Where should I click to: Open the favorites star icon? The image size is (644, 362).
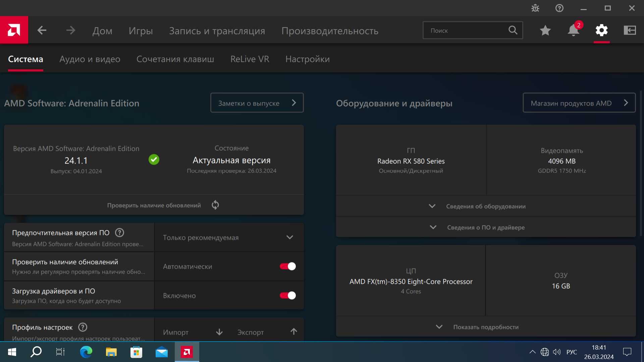(545, 31)
